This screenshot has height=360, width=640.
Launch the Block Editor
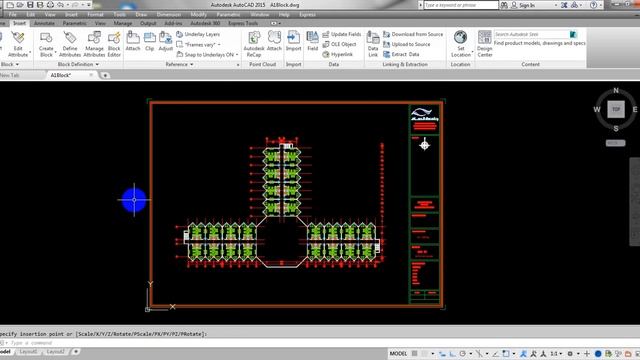(x=114, y=44)
